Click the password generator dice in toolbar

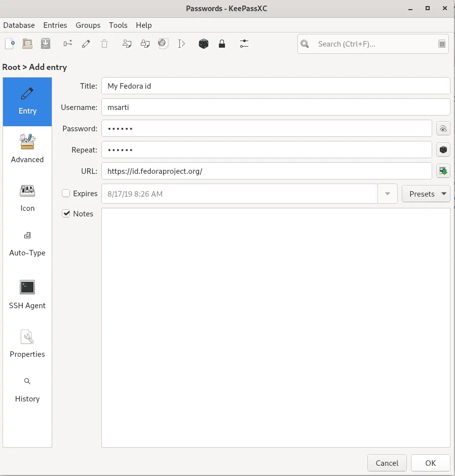(203, 44)
